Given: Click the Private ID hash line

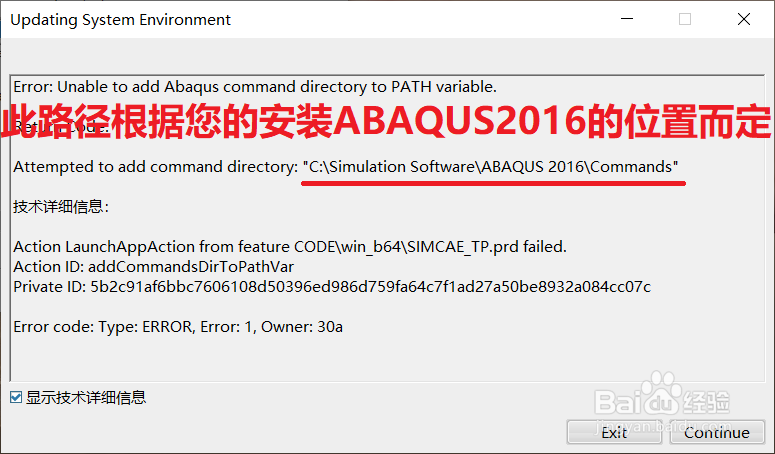Looking at the screenshot, I should tap(332, 287).
